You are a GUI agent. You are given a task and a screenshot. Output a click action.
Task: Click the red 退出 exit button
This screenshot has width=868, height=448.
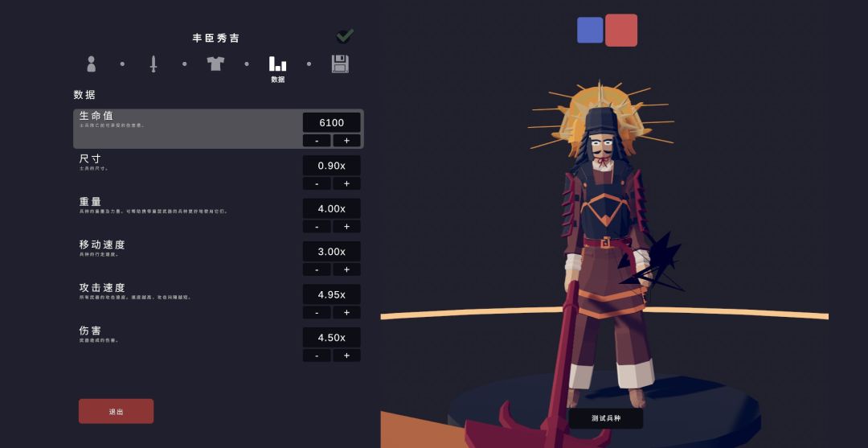[117, 412]
